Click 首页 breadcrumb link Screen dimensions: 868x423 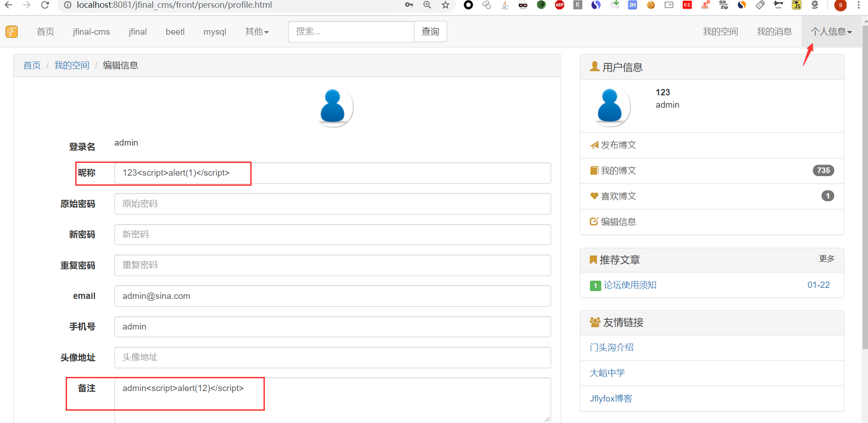coord(32,65)
